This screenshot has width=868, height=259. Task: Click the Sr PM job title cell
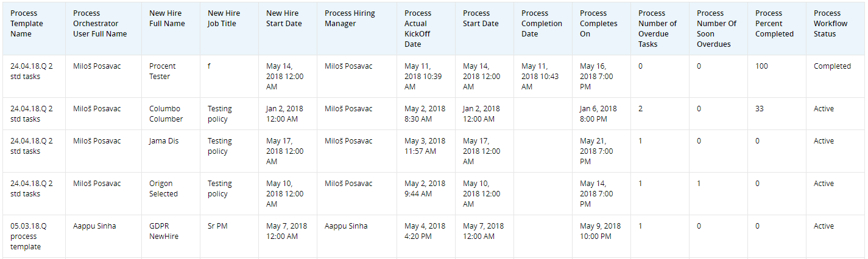(217, 226)
